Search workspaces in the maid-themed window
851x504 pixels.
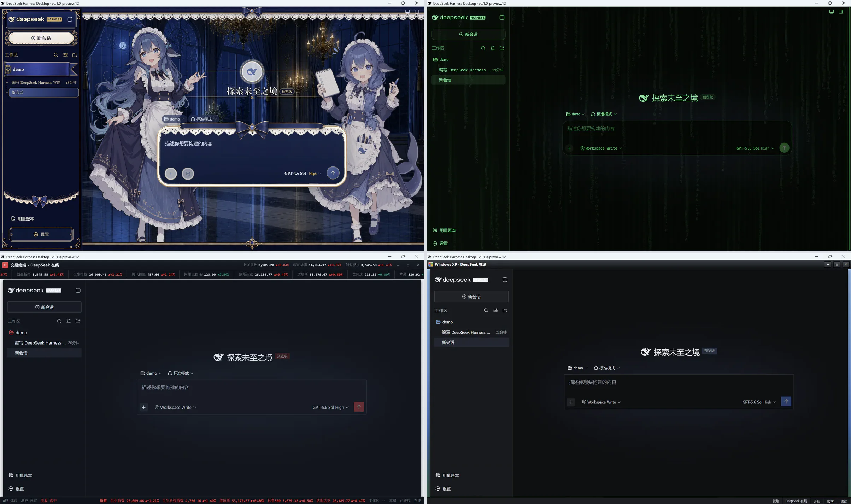click(56, 55)
